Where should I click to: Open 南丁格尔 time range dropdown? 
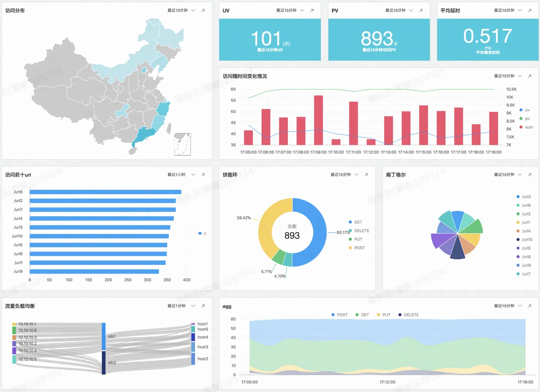pyautogui.click(x=508, y=175)
